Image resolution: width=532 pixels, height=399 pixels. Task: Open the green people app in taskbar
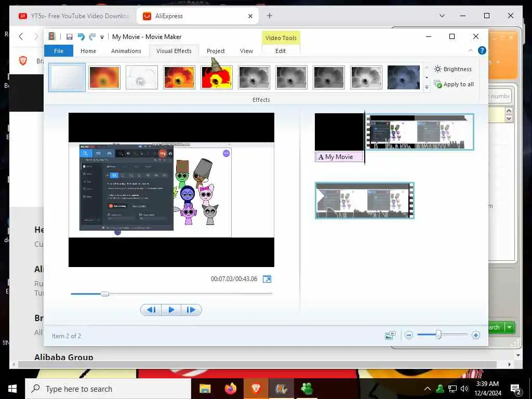pos(307,389)
